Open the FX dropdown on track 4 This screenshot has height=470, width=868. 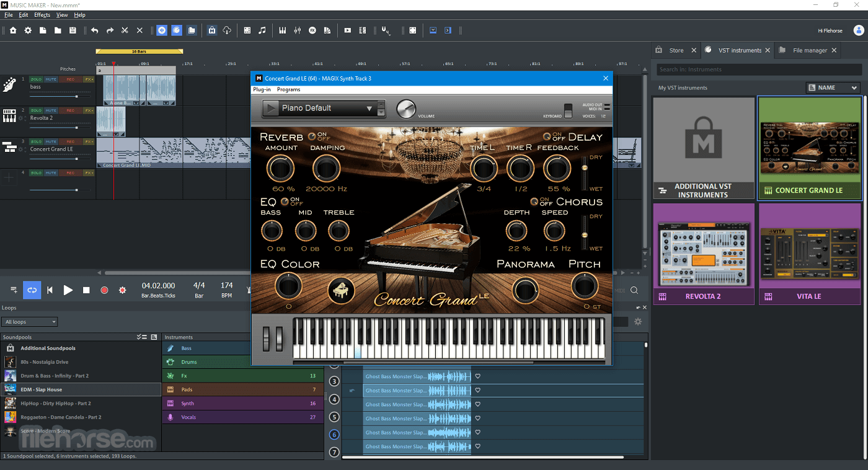tap(89, 173)
